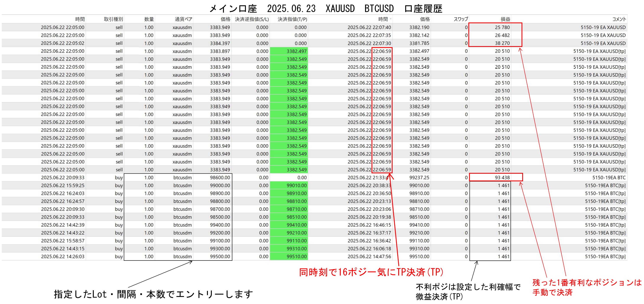The width and height of the screenshot is (644, 304).
Task: Select the 38 270 profit cell
Action: [502, 43]
